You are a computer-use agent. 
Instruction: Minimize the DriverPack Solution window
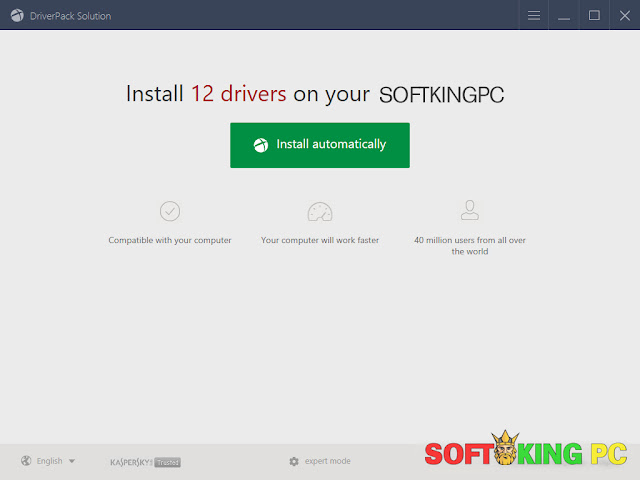tap(564, 16)
